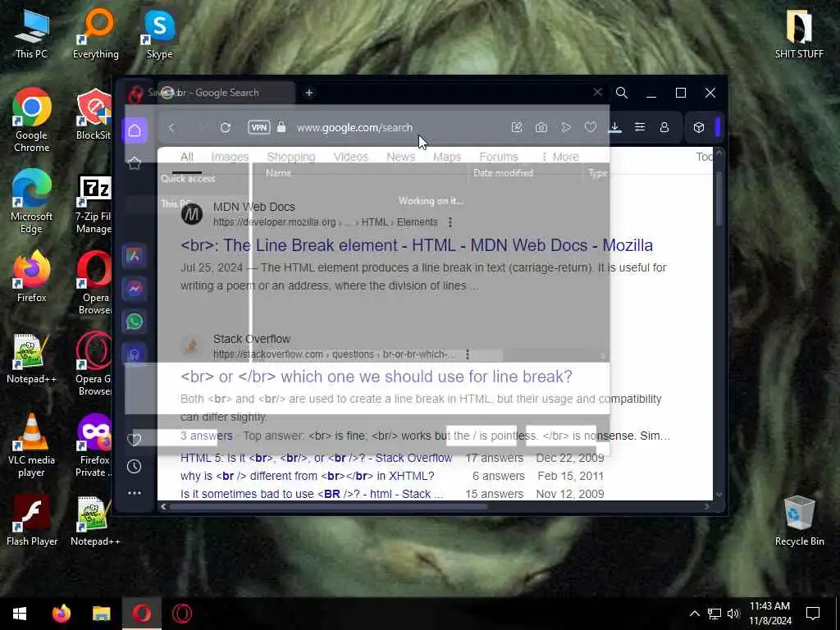Viewport: 840px width, 630px height.
Task: Select the VLC media player shortcut
Action: [31, 445]
